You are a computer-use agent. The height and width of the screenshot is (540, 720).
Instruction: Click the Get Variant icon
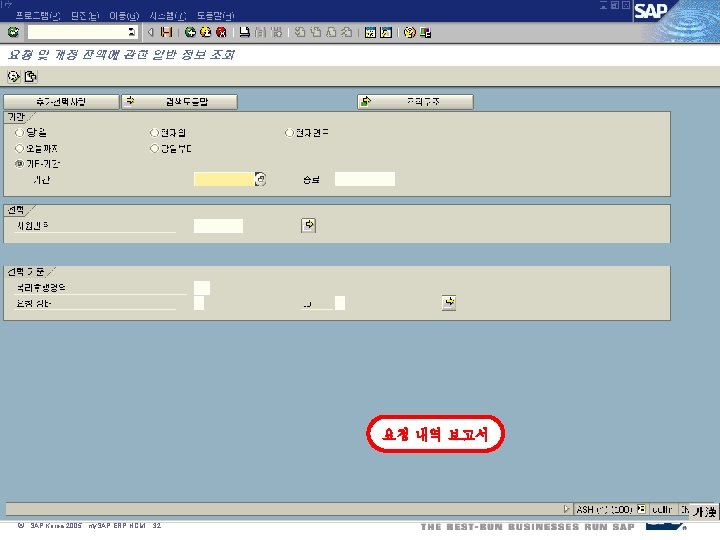(x=31, y=76)
